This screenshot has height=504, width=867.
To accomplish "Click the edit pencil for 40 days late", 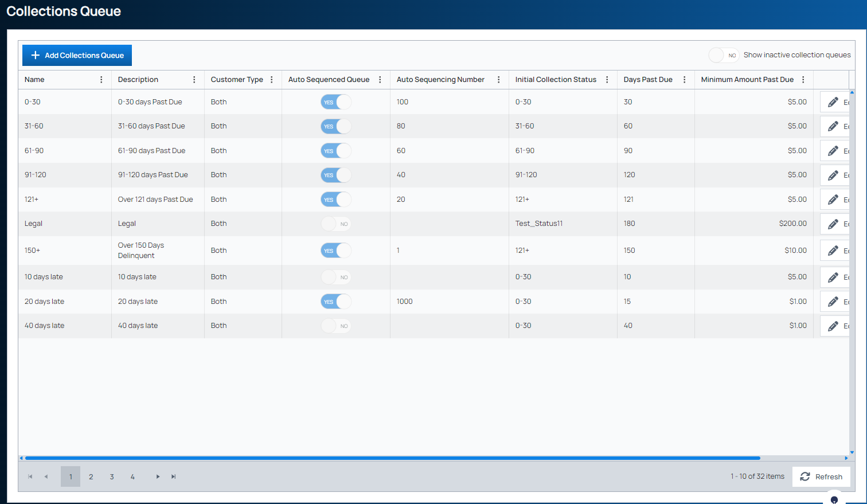I will coord(834,326).
